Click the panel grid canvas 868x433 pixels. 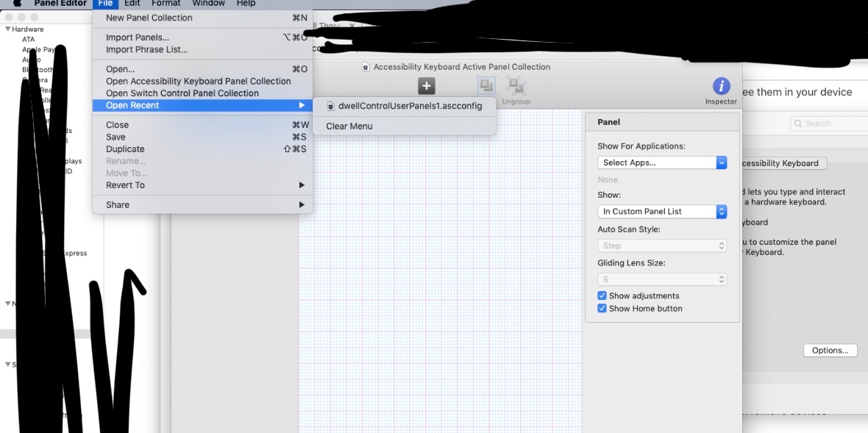click(440, 271)
